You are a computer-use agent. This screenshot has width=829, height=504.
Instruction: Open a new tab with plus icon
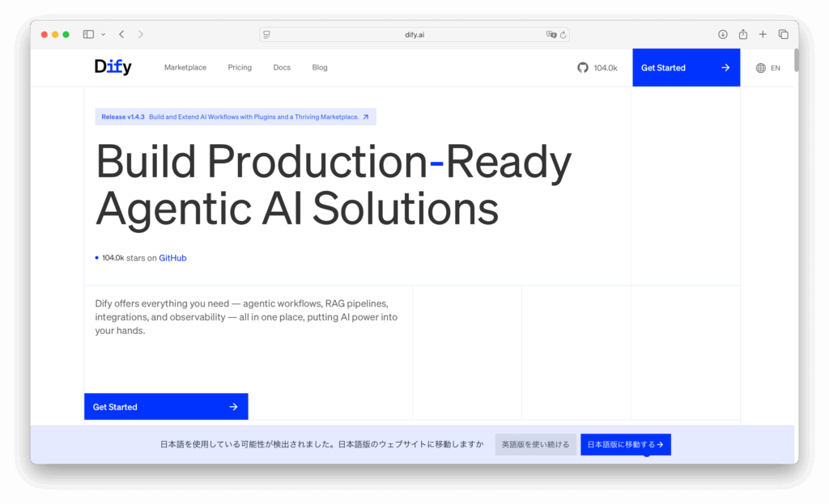[763, 35]
